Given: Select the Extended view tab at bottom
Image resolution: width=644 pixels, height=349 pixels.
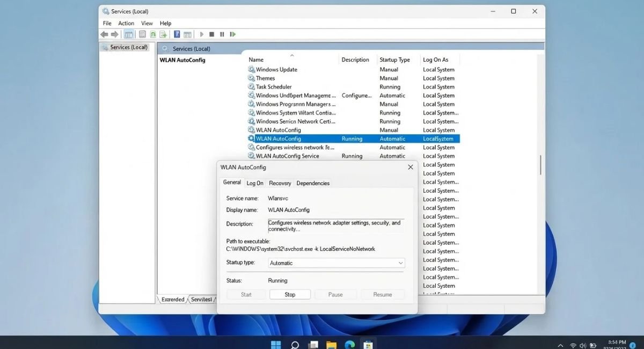Looking at the screenshot, I should pyautogui.click(x=173, y=300).
